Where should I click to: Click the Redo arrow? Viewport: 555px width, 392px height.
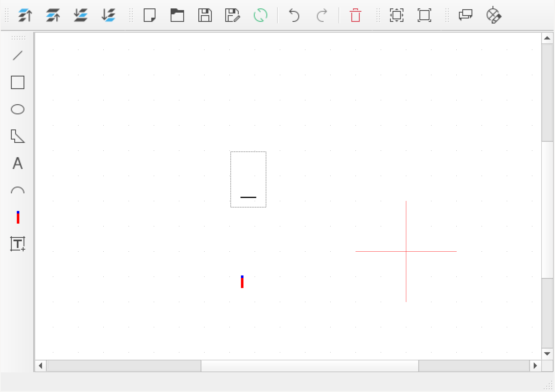pos(322,15)
